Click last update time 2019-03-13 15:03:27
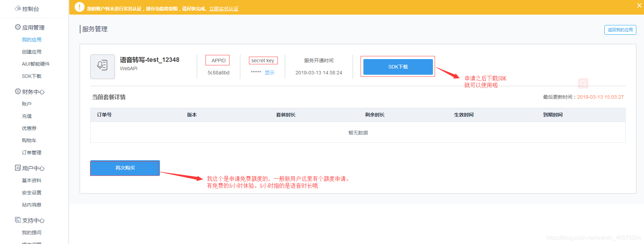 tap(601, 97)
